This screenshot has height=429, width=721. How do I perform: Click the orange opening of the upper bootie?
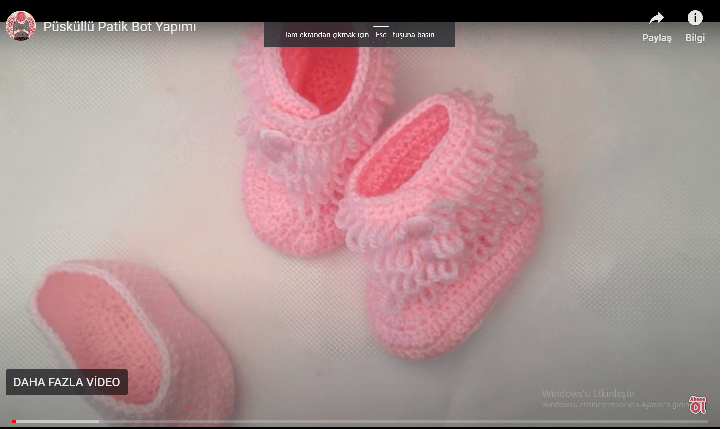(320, 75)
